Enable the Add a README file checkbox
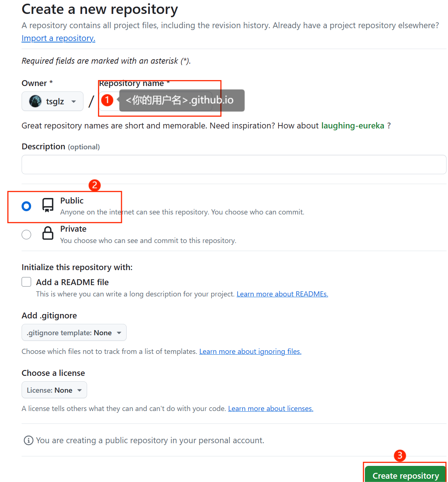Screen dimensions: 448x482 [x=26, y=282]
